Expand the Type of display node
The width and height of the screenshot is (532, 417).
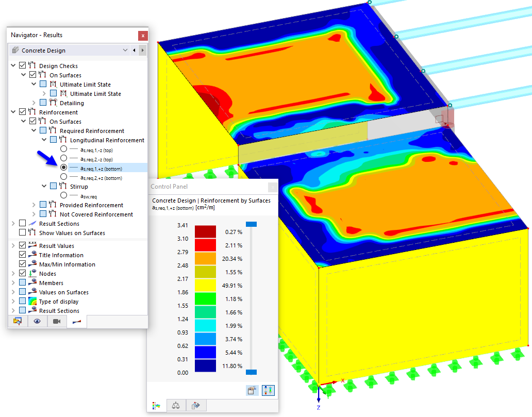click(x=13, y=302)
